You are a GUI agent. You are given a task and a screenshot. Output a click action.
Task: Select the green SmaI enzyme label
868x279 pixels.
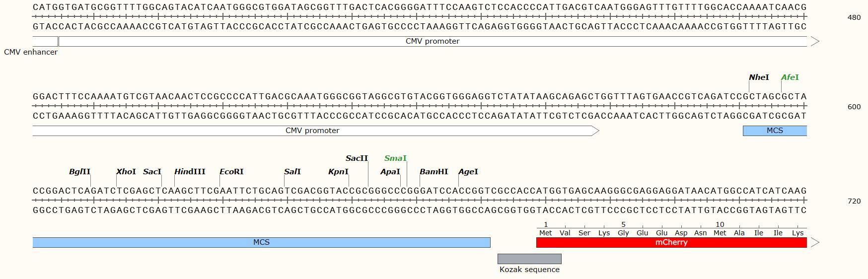(395, 158)
